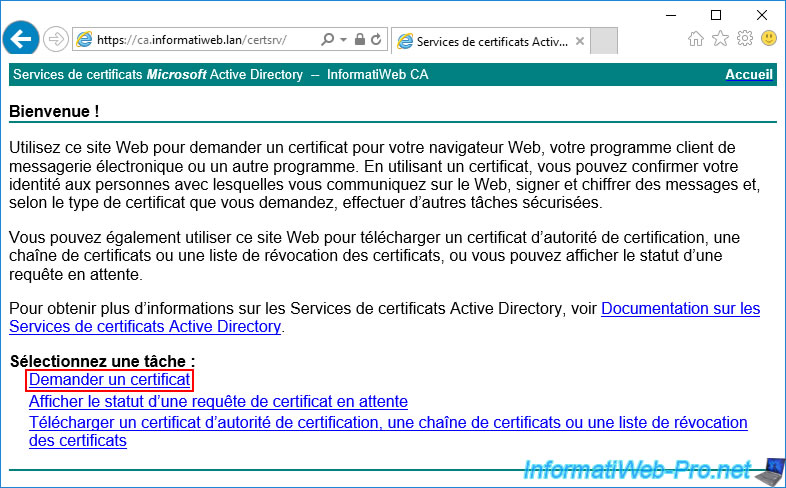View the security lock icon details

359,39
